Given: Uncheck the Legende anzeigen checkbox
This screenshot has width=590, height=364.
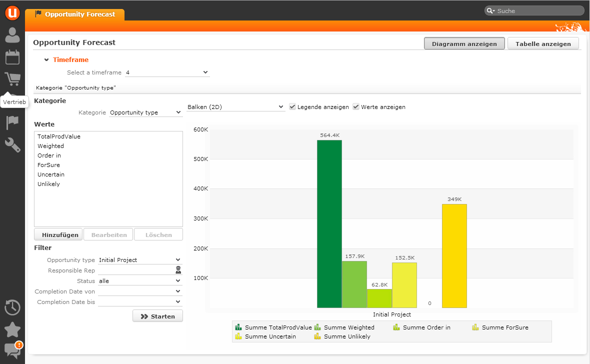Looking at the screenshot, I should click(x=293, y=107).
